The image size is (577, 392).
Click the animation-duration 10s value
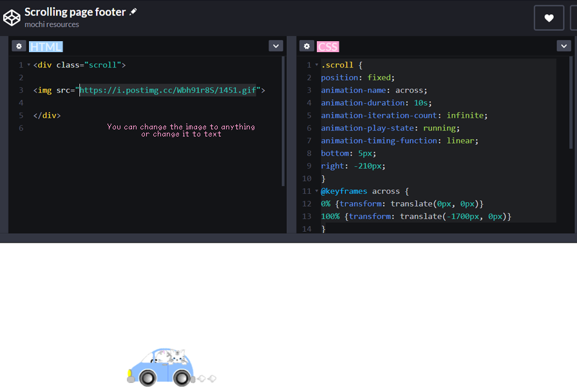[422, 103]
